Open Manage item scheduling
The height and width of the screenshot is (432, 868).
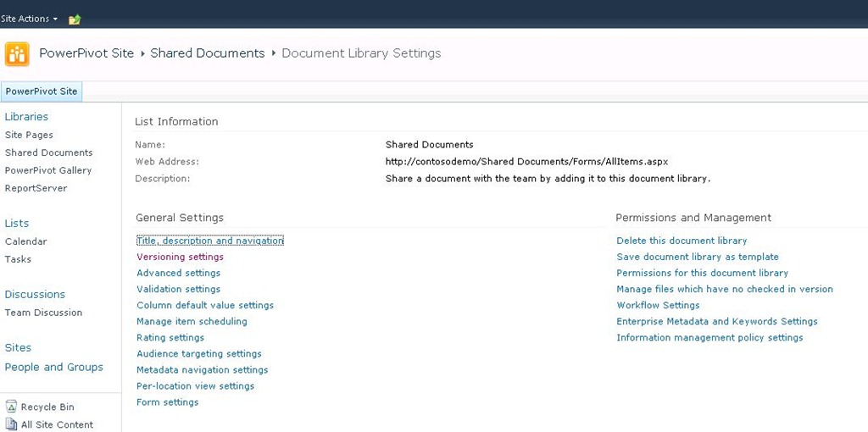click(192, 321)
